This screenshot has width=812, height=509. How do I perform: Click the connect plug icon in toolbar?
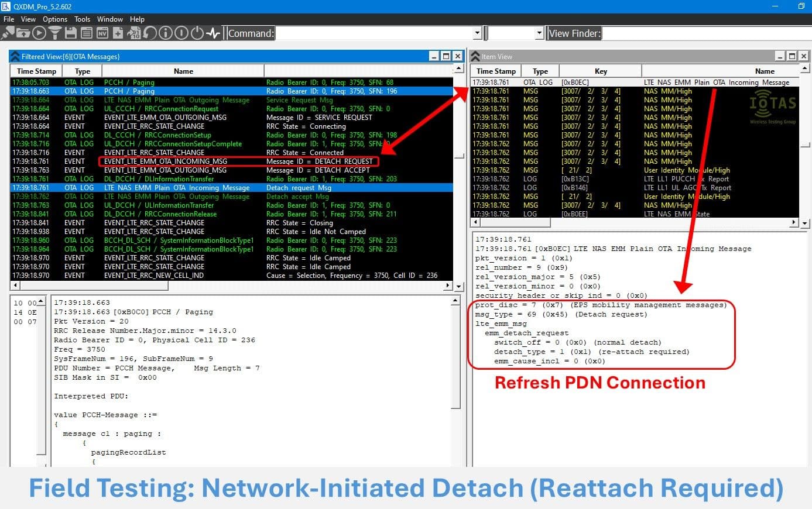point(8,33)
